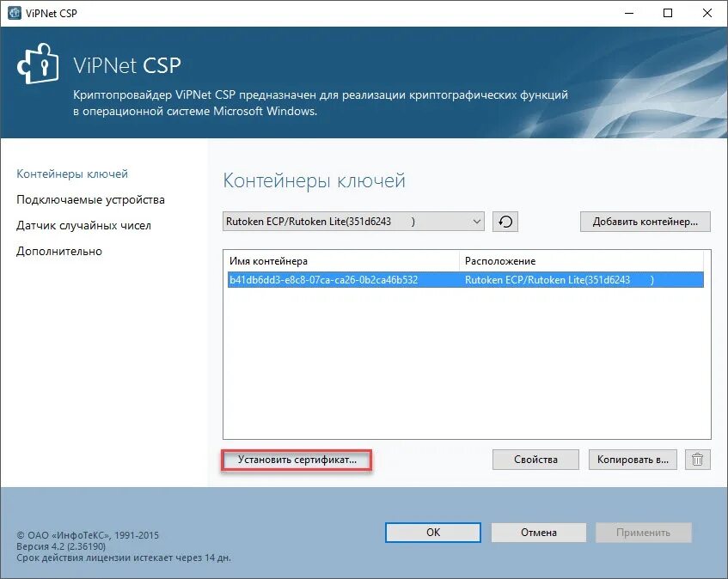
Task: Click ViPNet CSP title bar app icon
Action: pyautogui.click(x=15, y=13)
